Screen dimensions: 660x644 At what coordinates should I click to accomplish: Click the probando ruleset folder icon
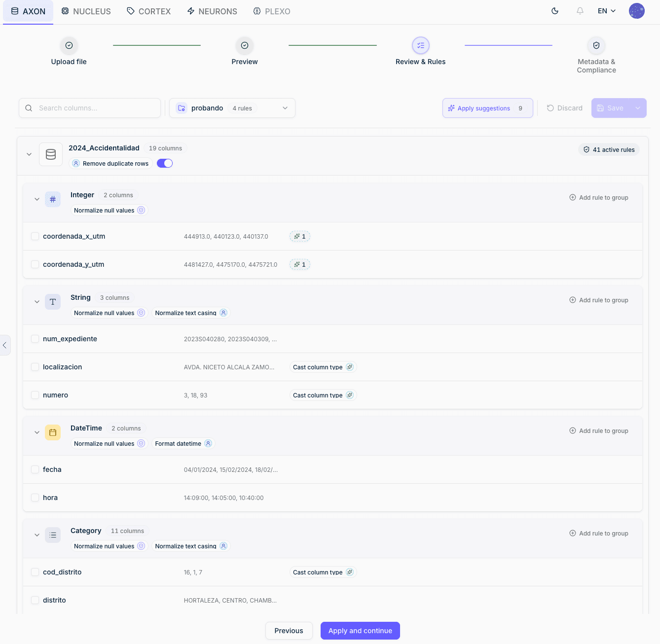pos(182,108)
